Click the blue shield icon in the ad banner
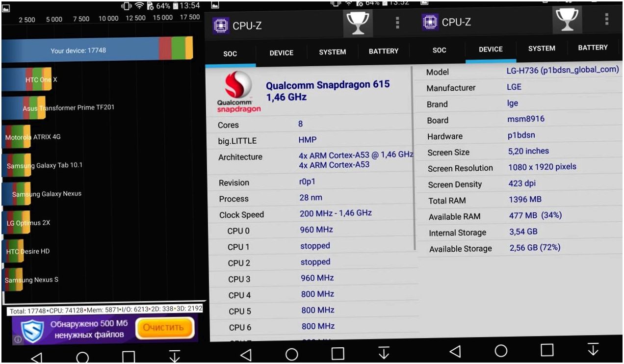 [x=32, y=331]
